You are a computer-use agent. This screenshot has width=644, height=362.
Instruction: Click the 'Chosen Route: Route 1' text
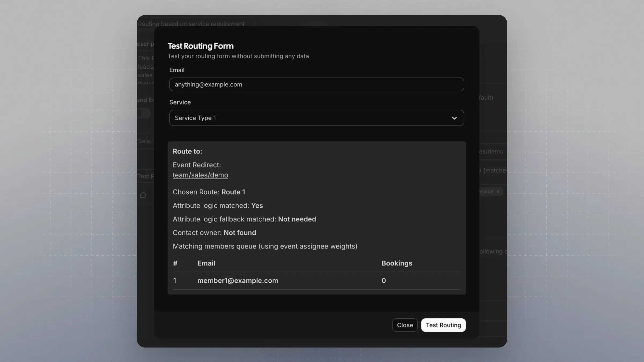[x=209, y=192]
